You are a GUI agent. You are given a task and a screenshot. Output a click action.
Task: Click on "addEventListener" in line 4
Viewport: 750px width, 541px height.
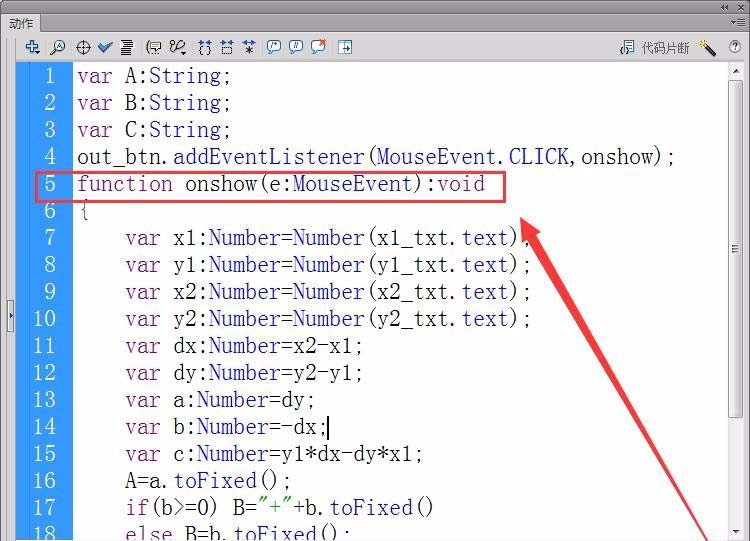pyautogui.click(x=269, y=156)
